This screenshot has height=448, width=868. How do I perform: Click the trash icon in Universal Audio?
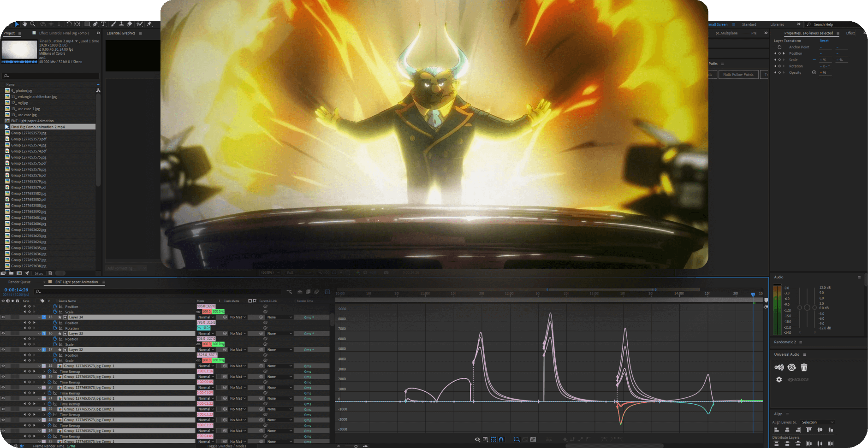pyautogui.click(x=804, y=367)
